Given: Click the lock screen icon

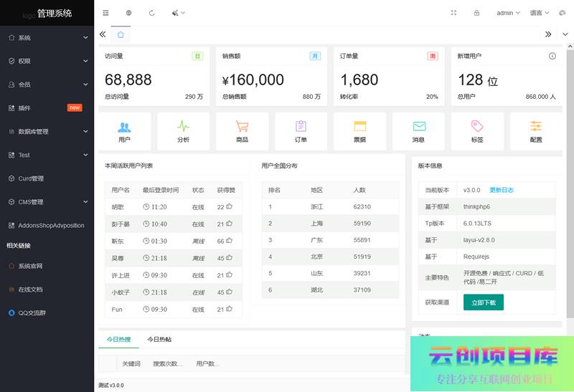Looking at the screenshot, I should pos(476,13).
